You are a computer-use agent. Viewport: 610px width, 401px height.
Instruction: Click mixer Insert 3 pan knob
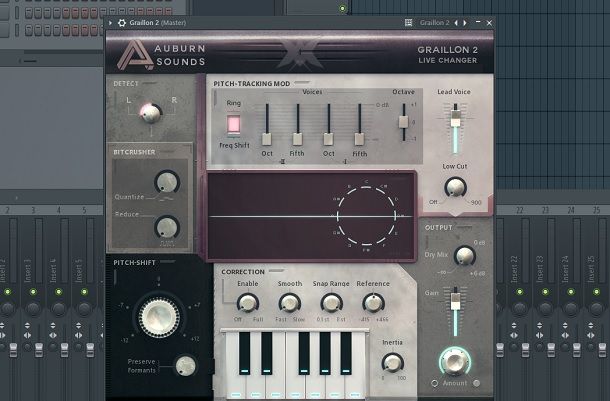[x=33, y=309]
